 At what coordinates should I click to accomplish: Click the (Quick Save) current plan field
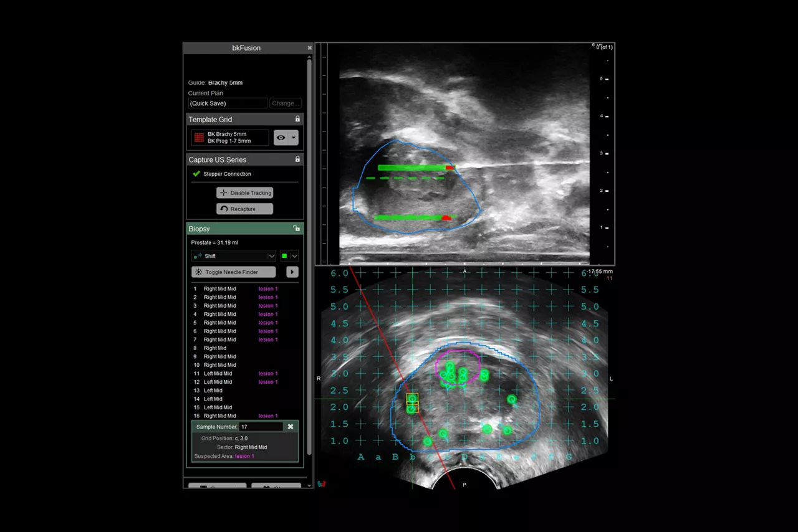[x=228, y=103]
